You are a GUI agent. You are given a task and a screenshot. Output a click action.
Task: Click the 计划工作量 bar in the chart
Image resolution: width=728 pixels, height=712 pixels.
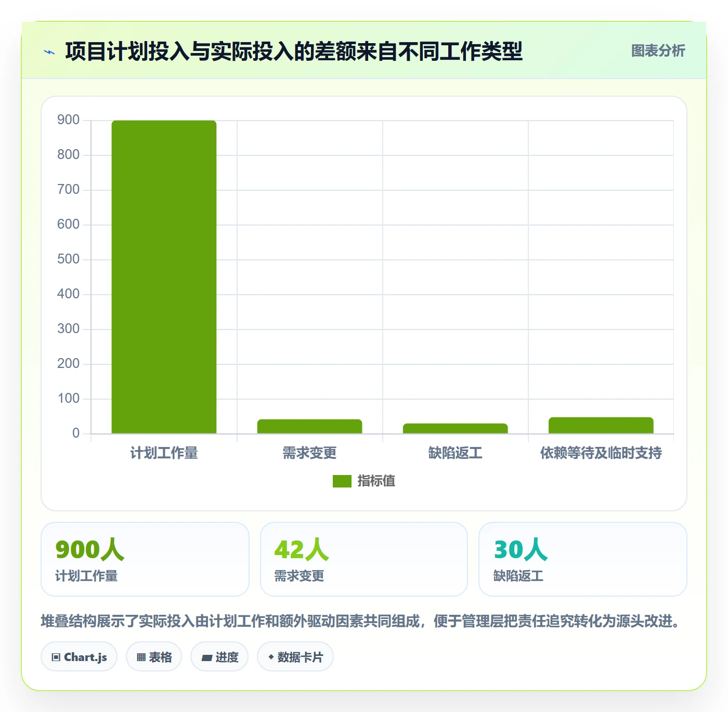[x=164, y=277]
